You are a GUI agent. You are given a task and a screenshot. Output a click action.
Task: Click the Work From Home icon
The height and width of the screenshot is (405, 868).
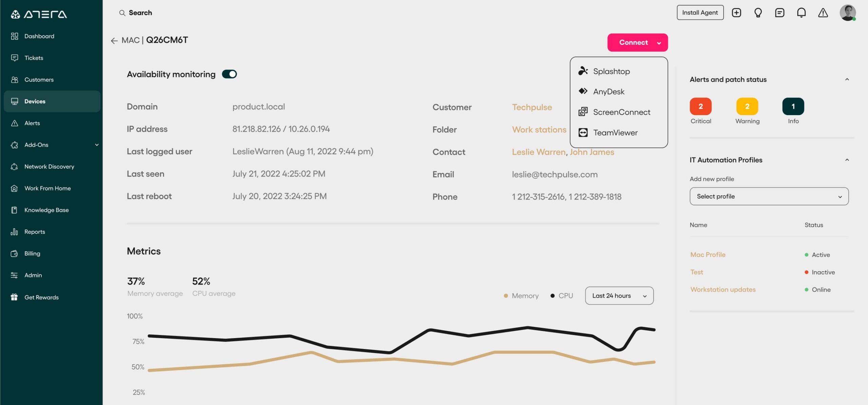(14, 188)
